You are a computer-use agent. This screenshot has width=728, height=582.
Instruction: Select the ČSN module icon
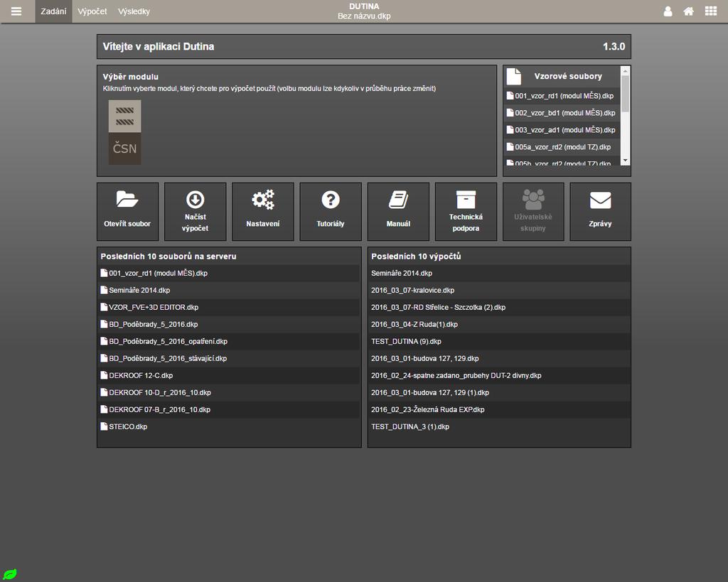click(125, 132)
